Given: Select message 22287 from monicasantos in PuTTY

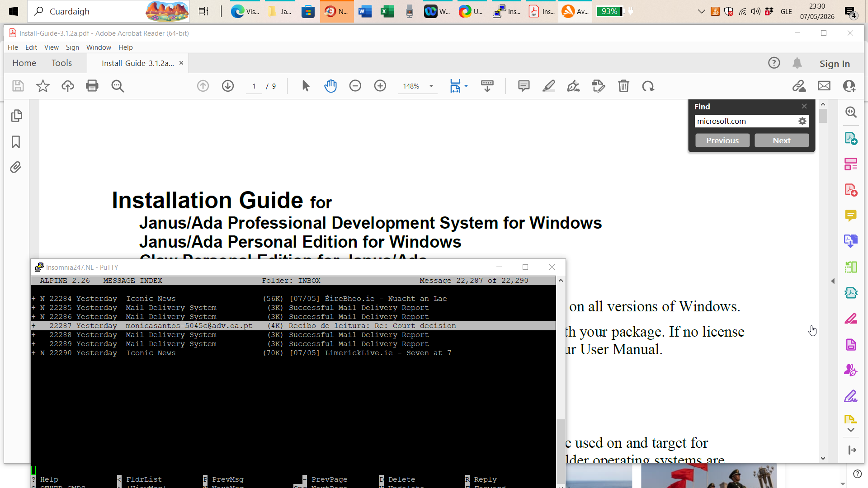Looking at the screenshot, I should [293, 326].
